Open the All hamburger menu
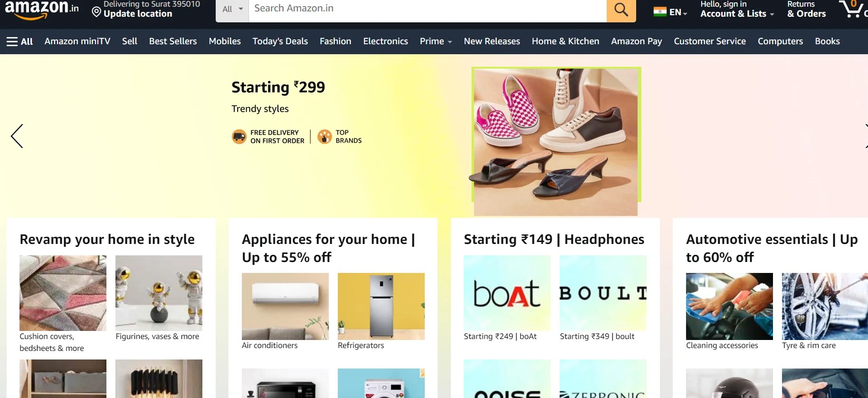Viewport: 868px width, 398px height. pos(19,41)
